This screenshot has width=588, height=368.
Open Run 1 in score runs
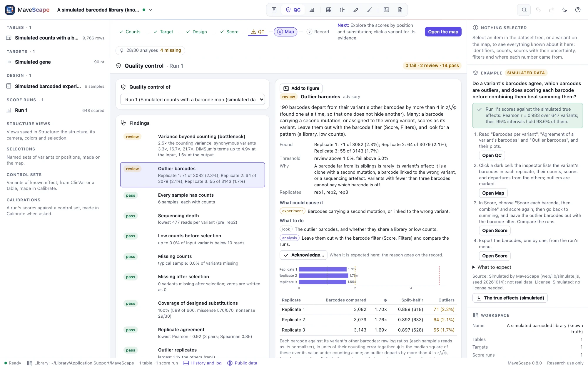pos(55,110)
